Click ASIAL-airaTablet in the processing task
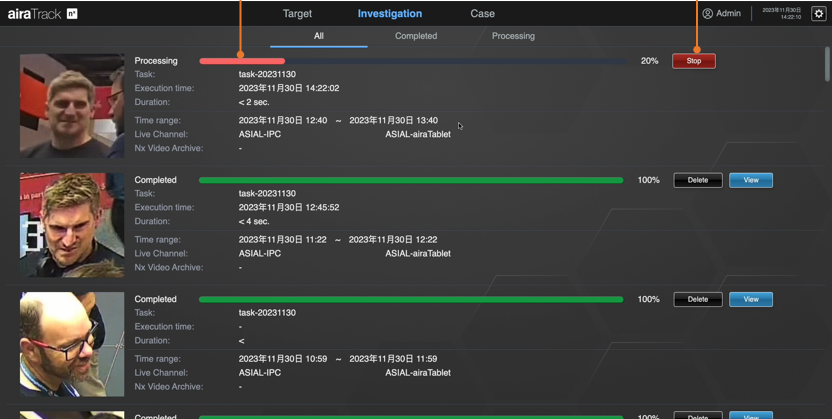This screenshot has width=832, height=419. coord(418,134)
